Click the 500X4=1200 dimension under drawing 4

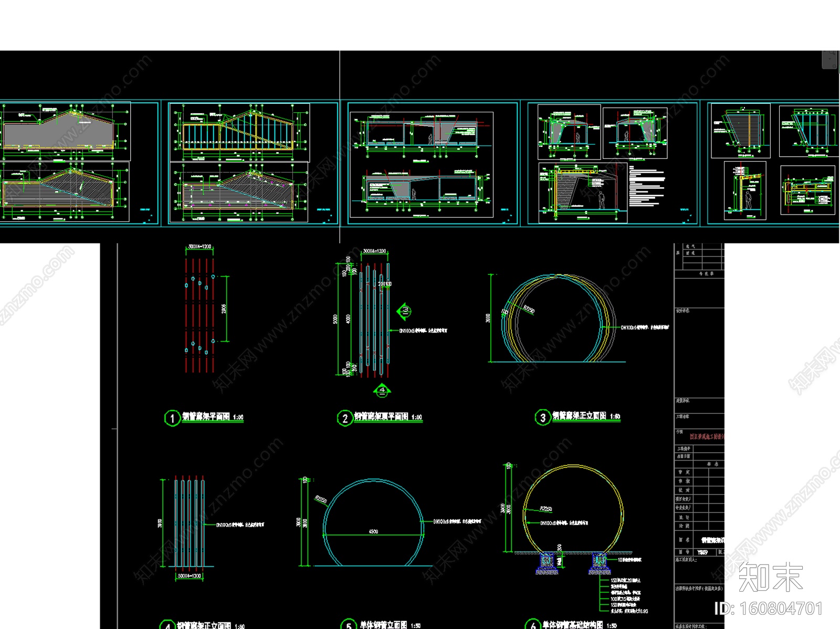pos(190,576)
